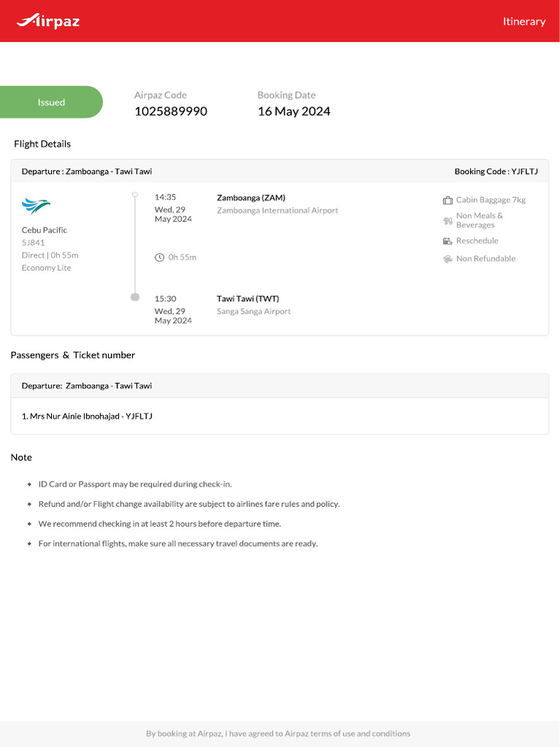Click the clock icon beside 0h 55m
This screenshot has width=560, height=747.
tap(160, 258)
